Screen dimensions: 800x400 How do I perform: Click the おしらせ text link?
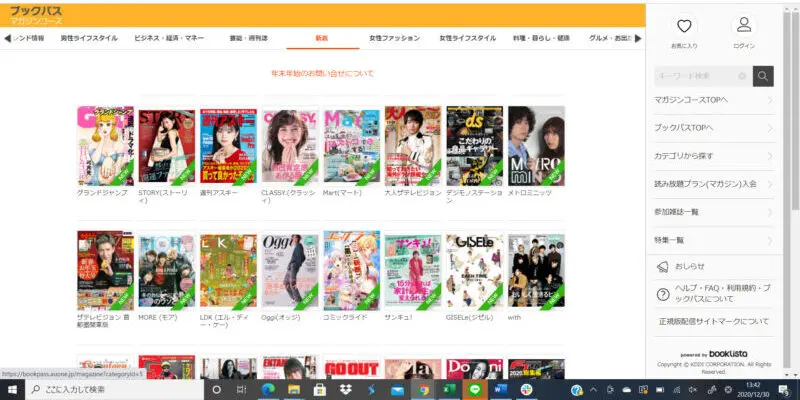click(x=689, y=266)
